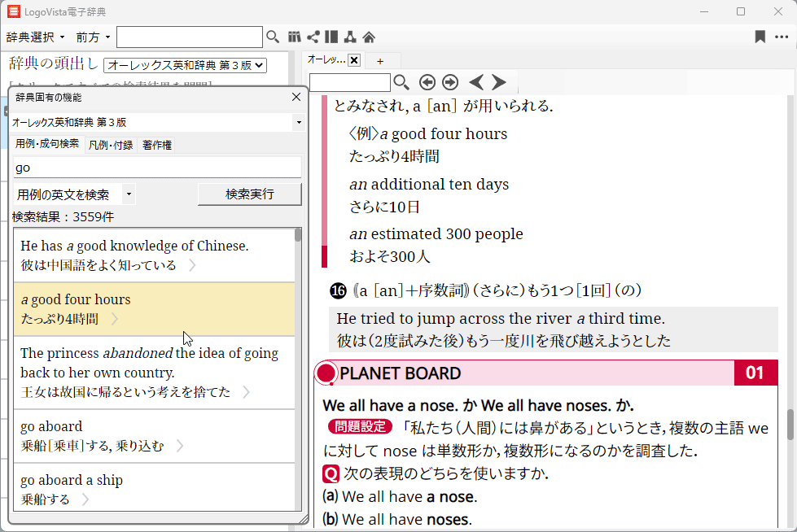Click the main search magnifier icon
This screenshot has width=797, height=532.
pos(273,37)
